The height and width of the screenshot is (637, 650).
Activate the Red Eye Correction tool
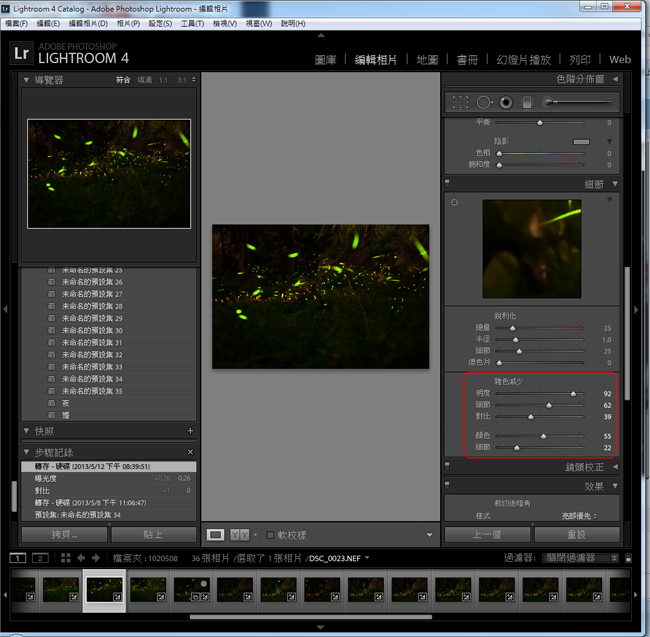click(x=506, y=102)
